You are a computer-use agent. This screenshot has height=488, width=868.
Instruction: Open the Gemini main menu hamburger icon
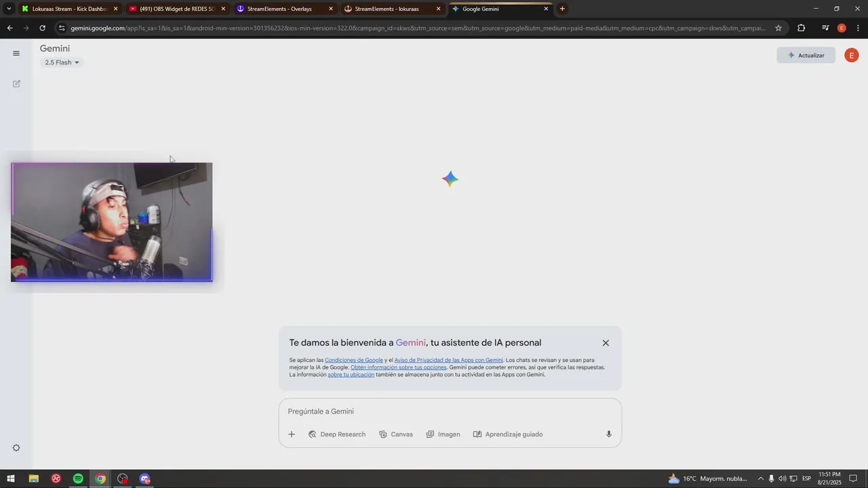pos(16,53)
